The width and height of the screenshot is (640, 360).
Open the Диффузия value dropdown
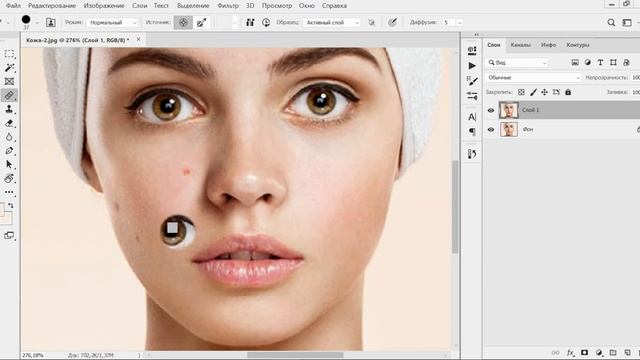tap(460, 22)
